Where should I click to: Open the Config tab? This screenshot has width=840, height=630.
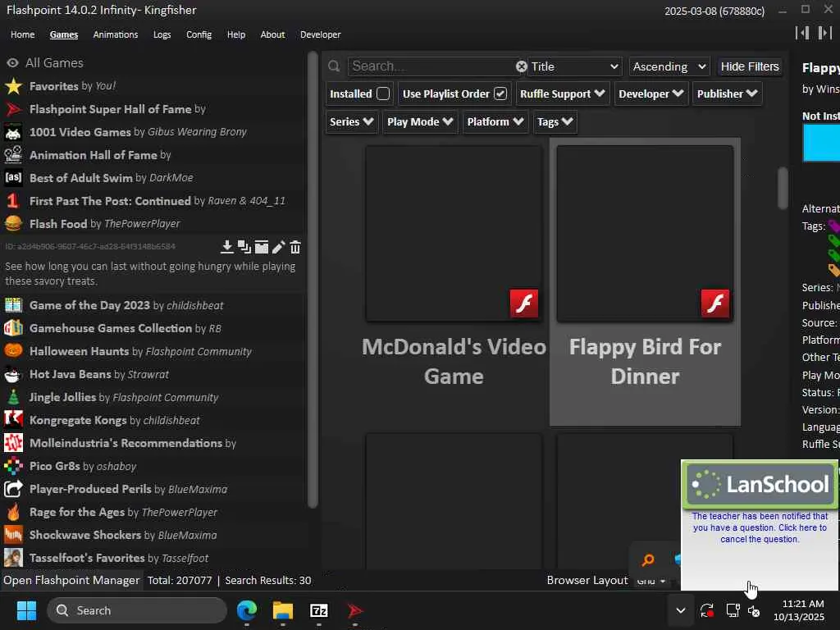(199, 34)
